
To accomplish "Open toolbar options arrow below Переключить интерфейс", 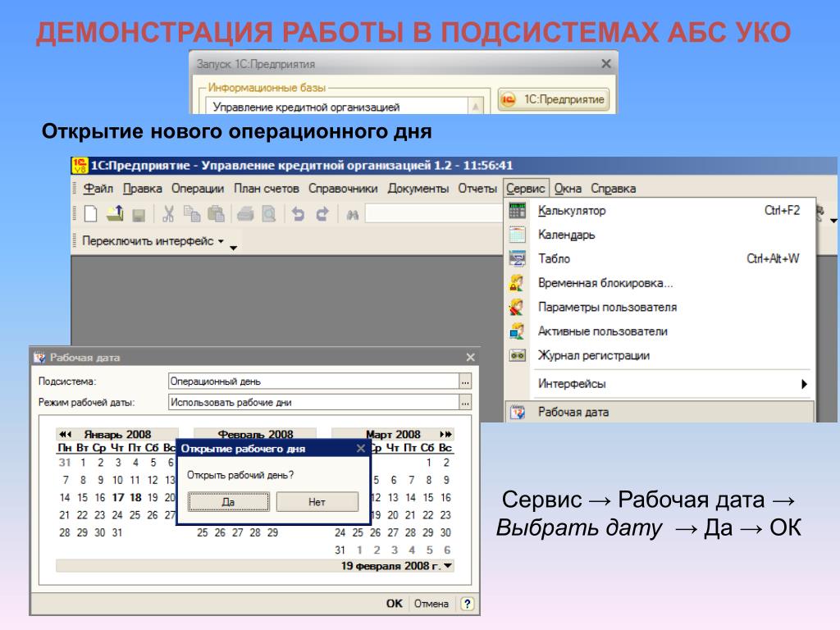I will pyautogui.click(x=233, y=248).
